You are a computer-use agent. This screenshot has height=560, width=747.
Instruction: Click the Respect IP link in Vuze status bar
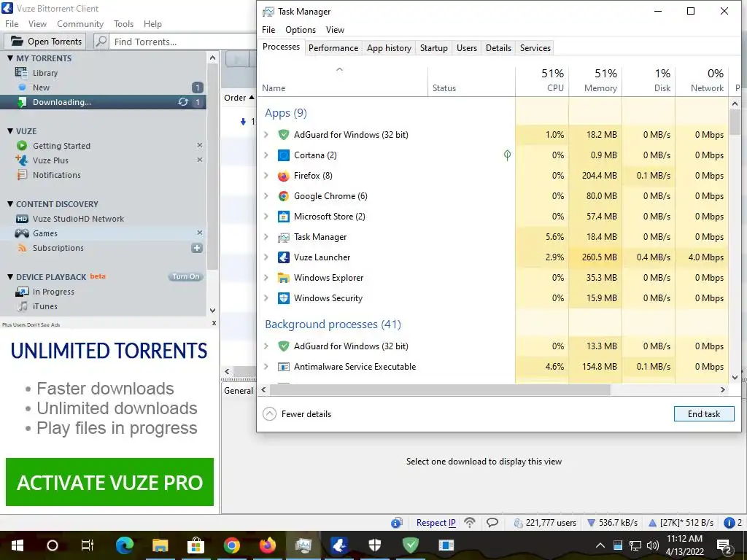tap(436, 523)
